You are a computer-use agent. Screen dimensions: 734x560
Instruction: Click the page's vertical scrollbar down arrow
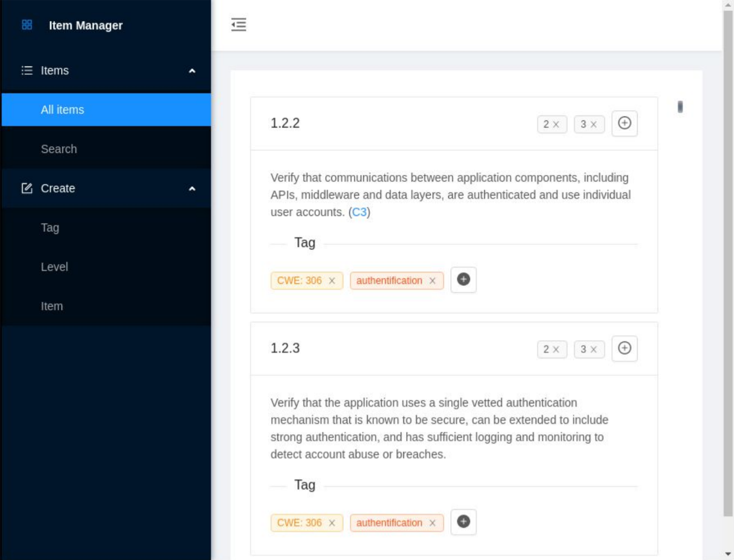(x=728, y=554)
